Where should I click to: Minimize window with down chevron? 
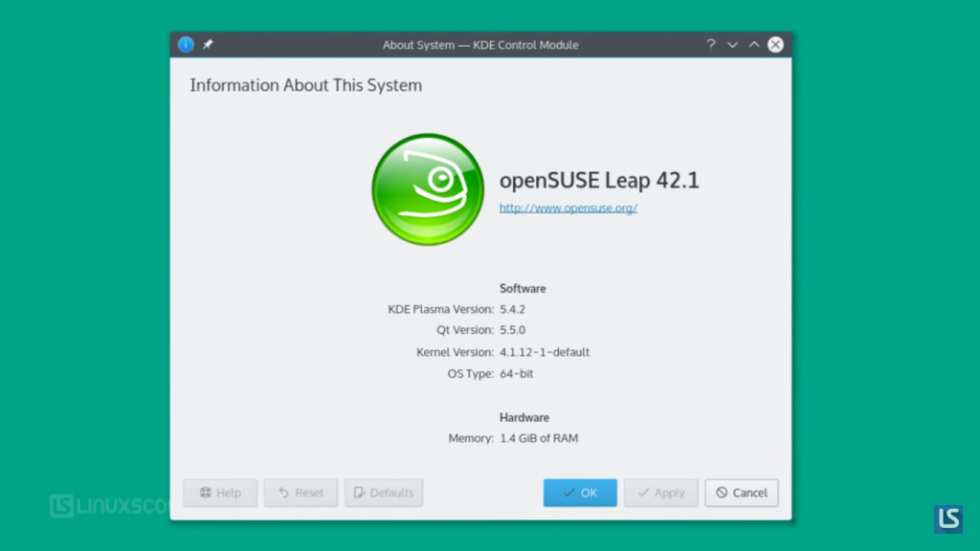pos(732,45)
